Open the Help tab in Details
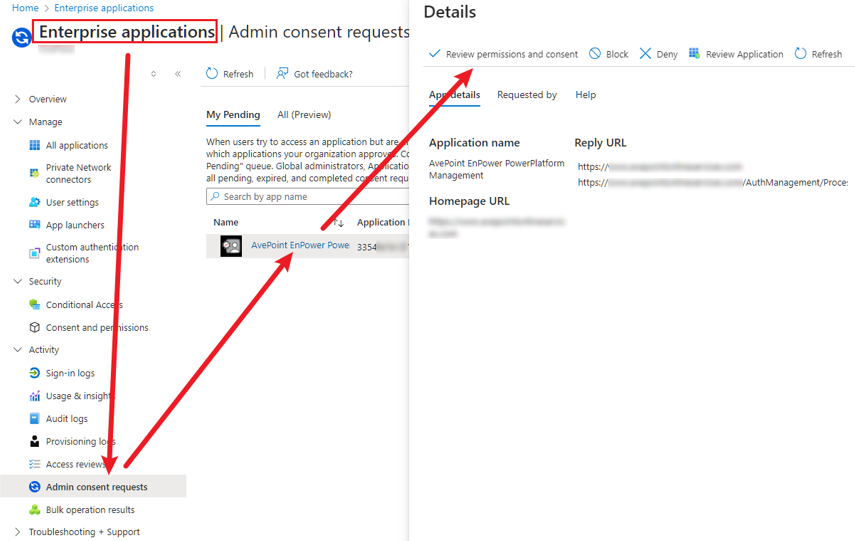The width and height of the screenshot is (855, 541). pos(586,94)
